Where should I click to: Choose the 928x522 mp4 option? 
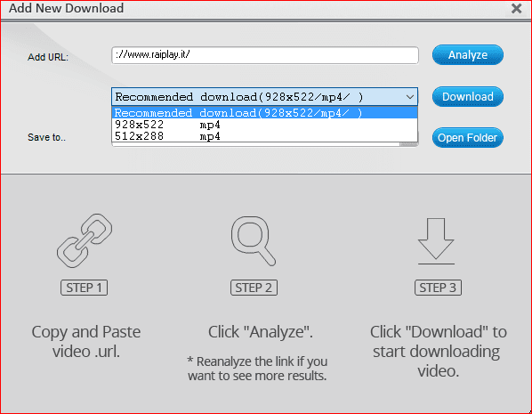(x=264, y=125)
